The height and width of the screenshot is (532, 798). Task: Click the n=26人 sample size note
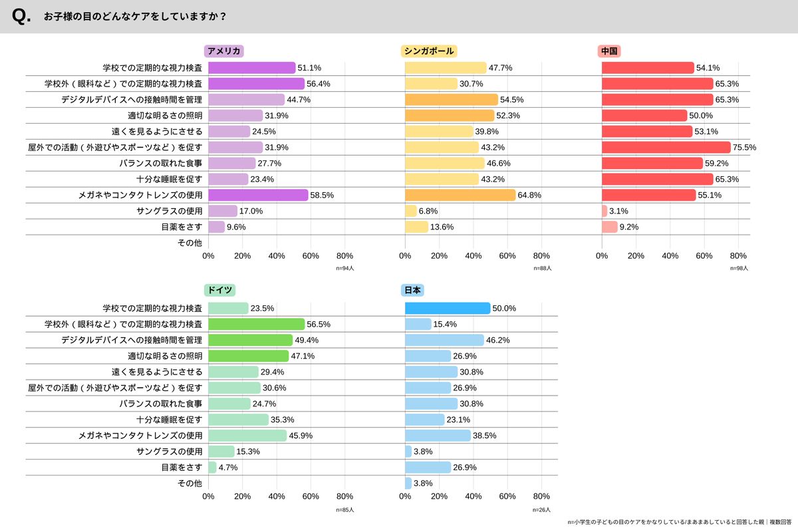(542, 509)
